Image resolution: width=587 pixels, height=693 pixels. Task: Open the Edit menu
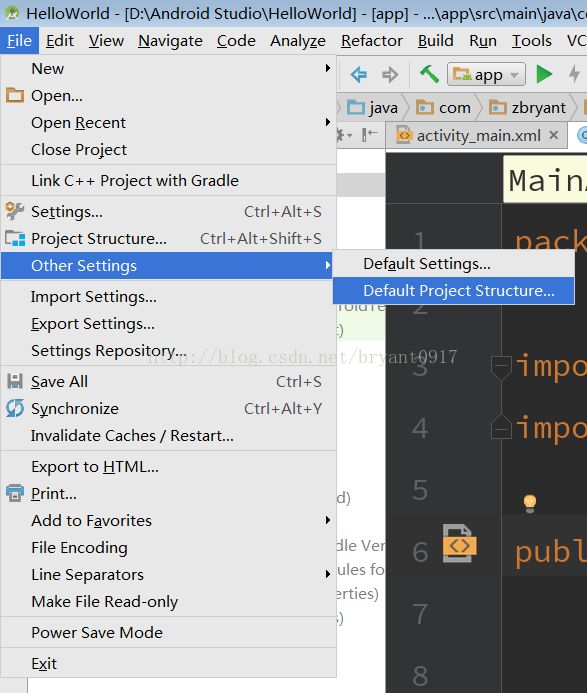tap(60, 41)
